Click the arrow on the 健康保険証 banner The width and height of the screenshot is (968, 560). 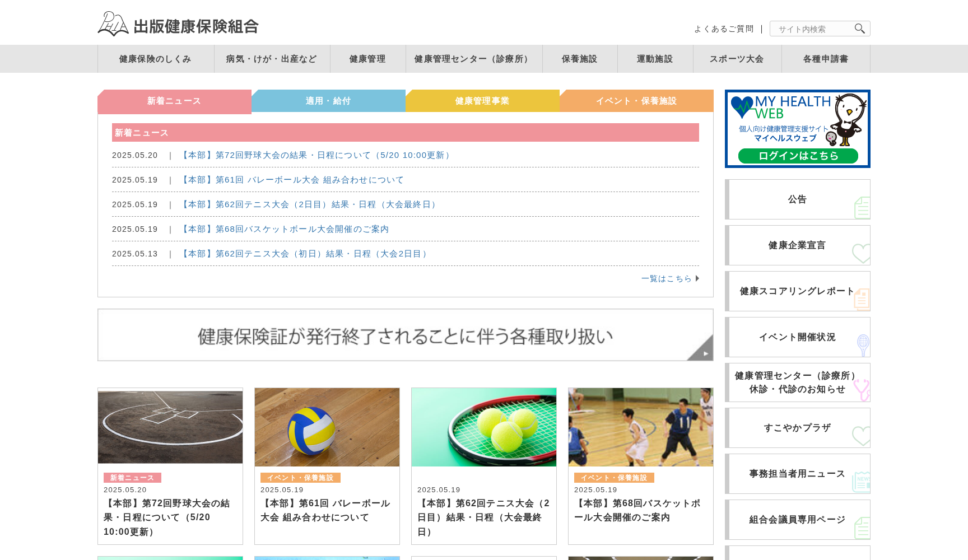705,353
